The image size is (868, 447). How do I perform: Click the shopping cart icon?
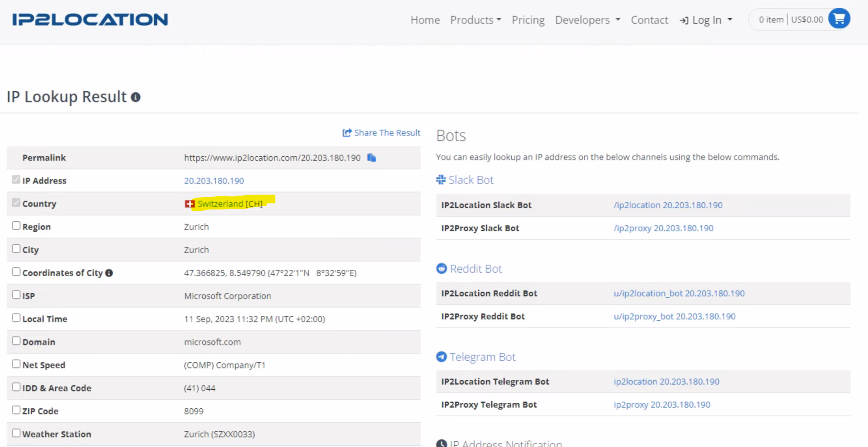(839, 19)
